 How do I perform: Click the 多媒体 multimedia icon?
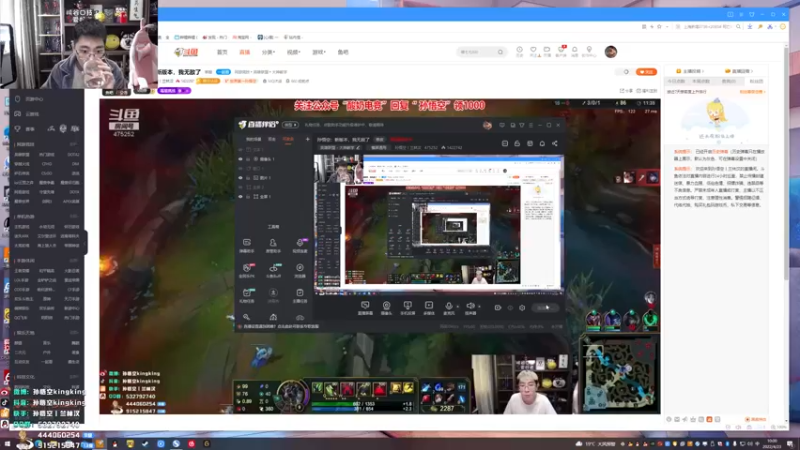pyautogui.click(x=429, y=307)
